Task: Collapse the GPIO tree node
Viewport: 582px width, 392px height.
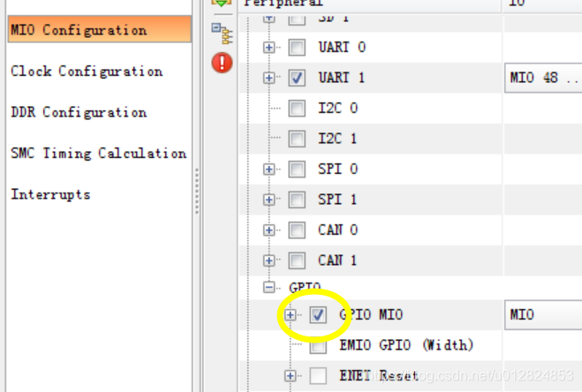Action: pos(268,287)
